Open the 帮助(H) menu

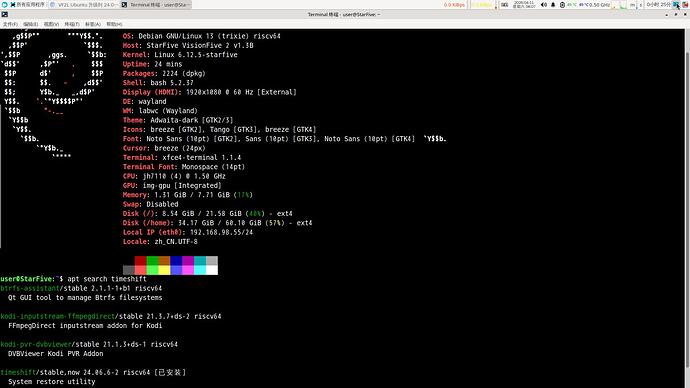[x=114, y=24]
